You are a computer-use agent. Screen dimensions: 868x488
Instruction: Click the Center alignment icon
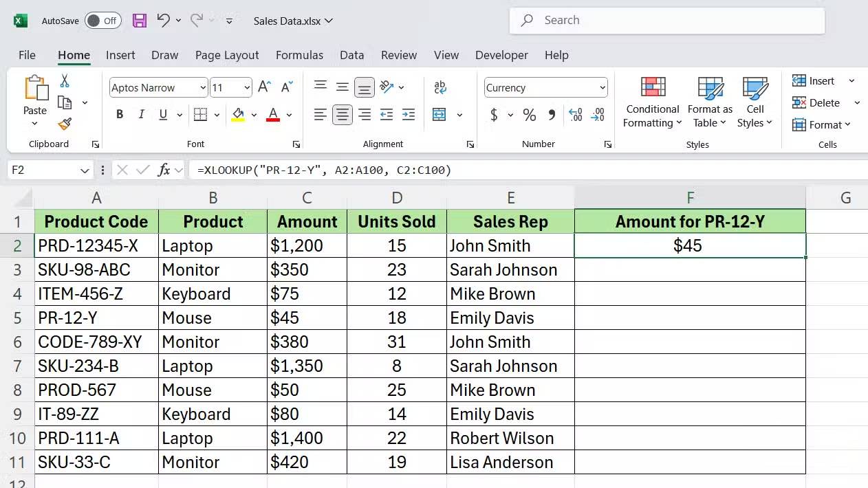(x=343, y=114)
